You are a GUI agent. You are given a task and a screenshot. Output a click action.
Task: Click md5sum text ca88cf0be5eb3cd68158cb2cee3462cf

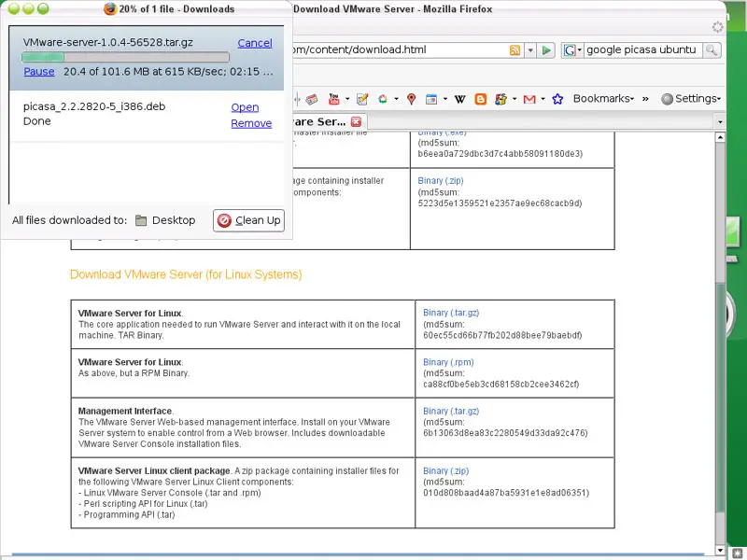coord(500,385)
